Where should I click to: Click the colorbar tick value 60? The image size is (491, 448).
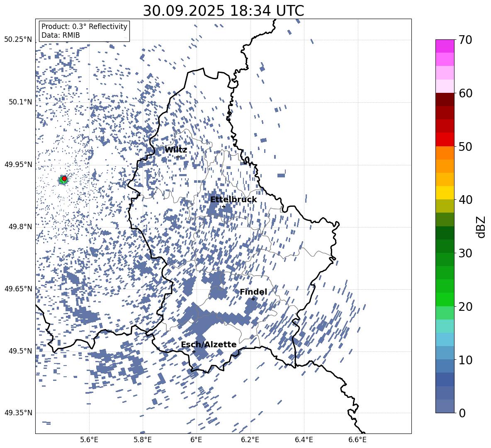coord(465,93)
